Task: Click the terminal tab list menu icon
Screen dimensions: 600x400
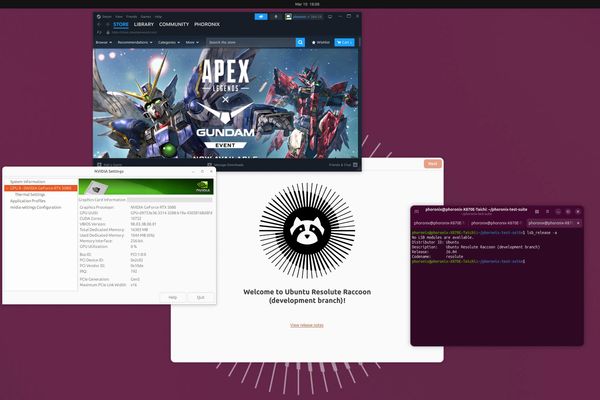Action: pos(548,211)
